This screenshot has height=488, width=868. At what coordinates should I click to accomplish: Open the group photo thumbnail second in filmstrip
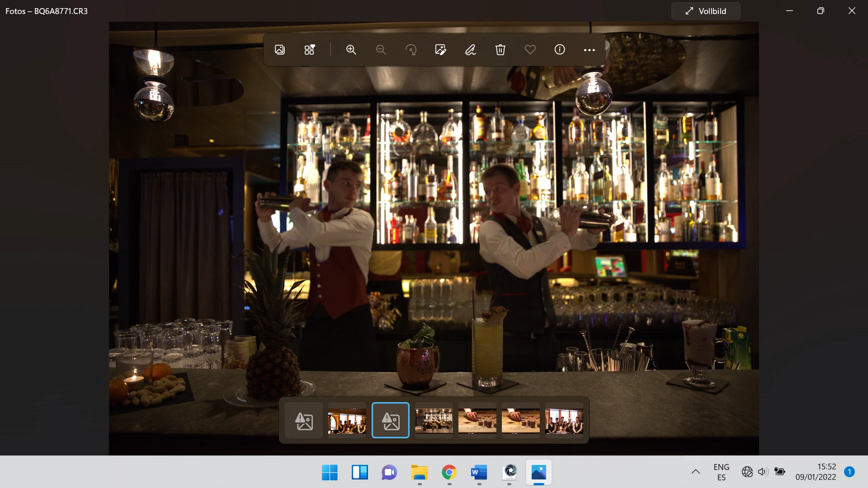click(x=347, y=421)
